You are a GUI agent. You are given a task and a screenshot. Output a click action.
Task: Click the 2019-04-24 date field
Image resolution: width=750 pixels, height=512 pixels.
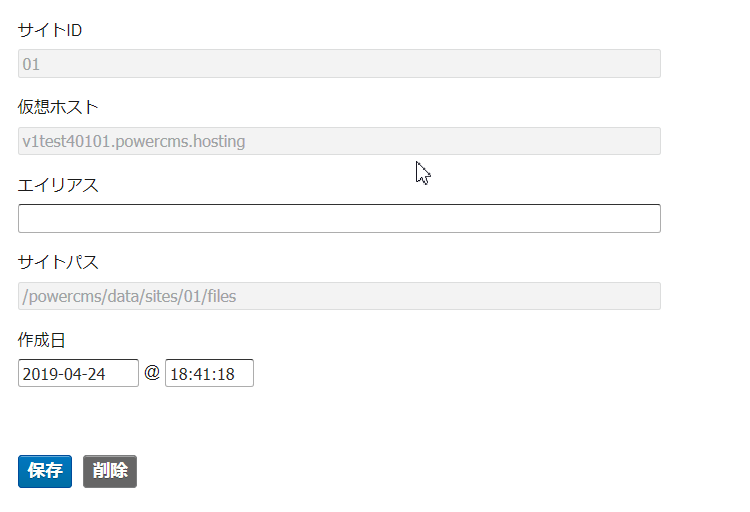click(78, 373)
